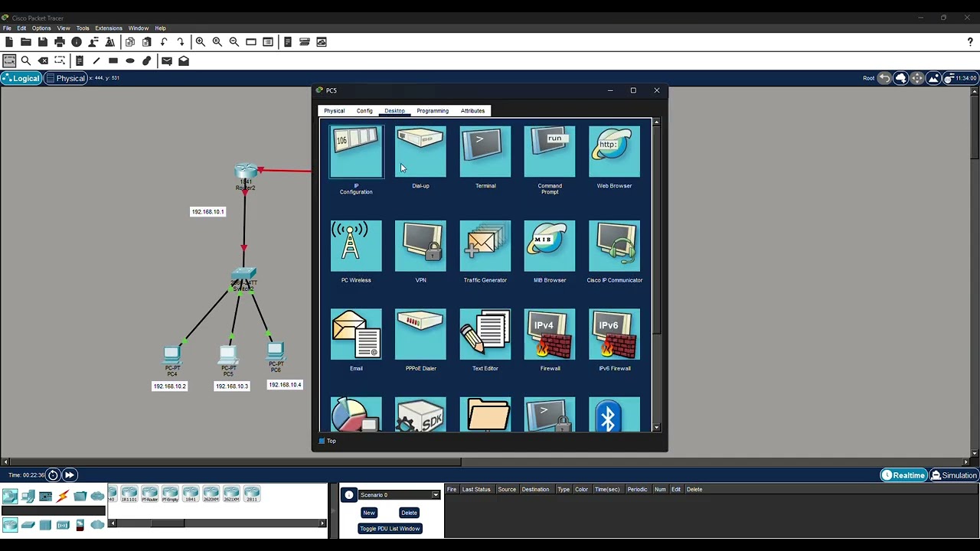The image size is (980, 551).
Task: Select the PC6 device in topology
Action: (x=276, y=351)
